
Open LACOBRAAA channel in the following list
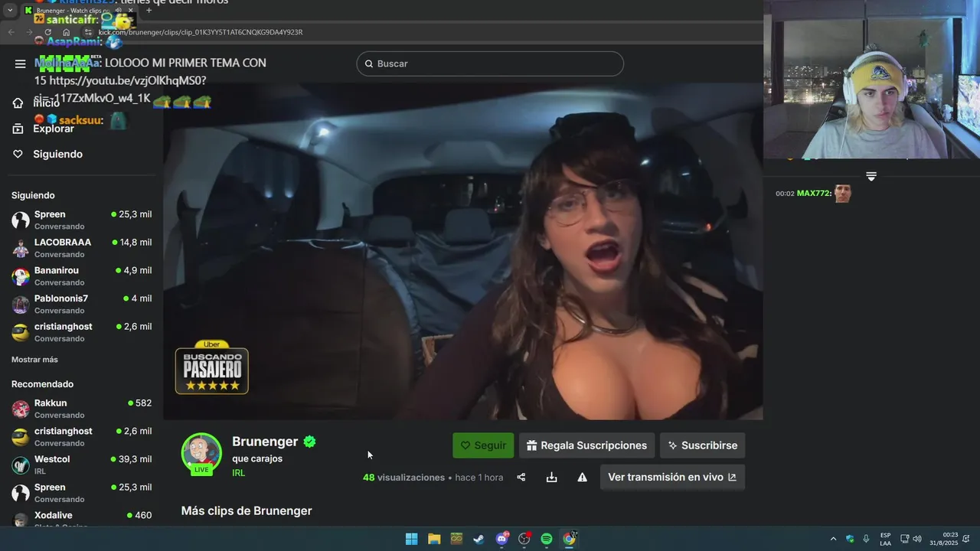(x=81, y=248)
